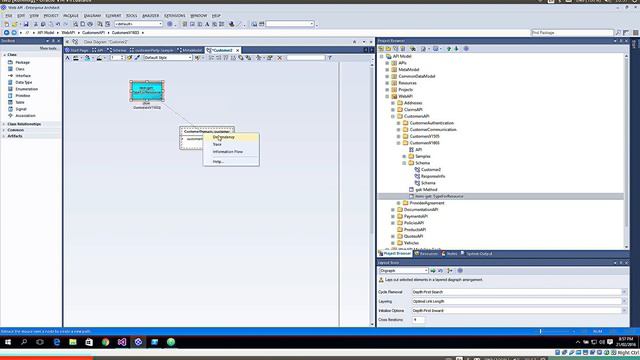Switch to the Notes tab below the Project Browser

coord(449,254)
